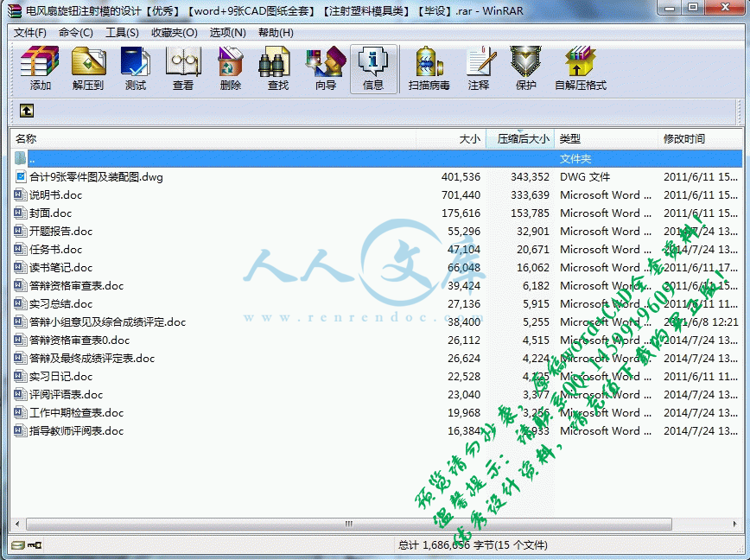Click the Word icon beside 说明书.doc

point(20,195)
